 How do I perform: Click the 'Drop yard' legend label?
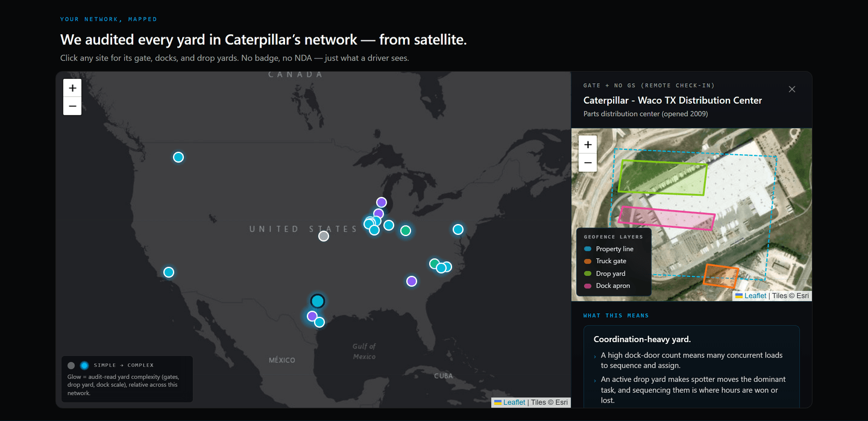[x=611, y=273]
